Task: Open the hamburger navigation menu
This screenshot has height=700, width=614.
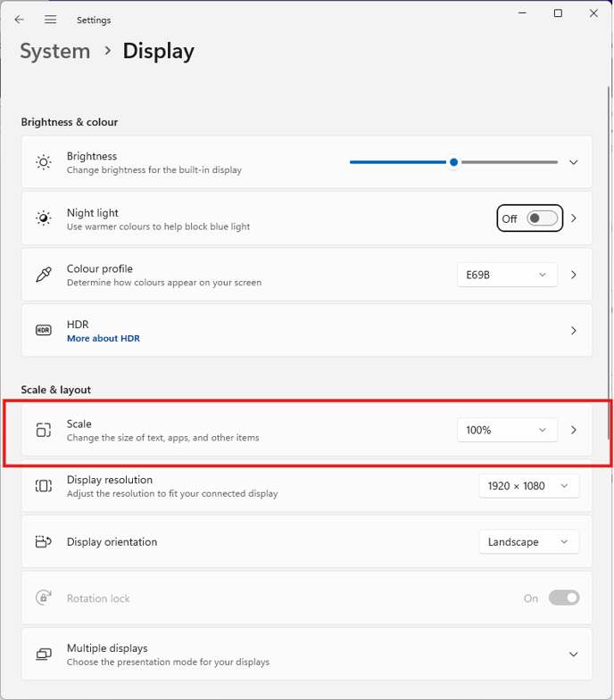Action: tap(51, 20)
